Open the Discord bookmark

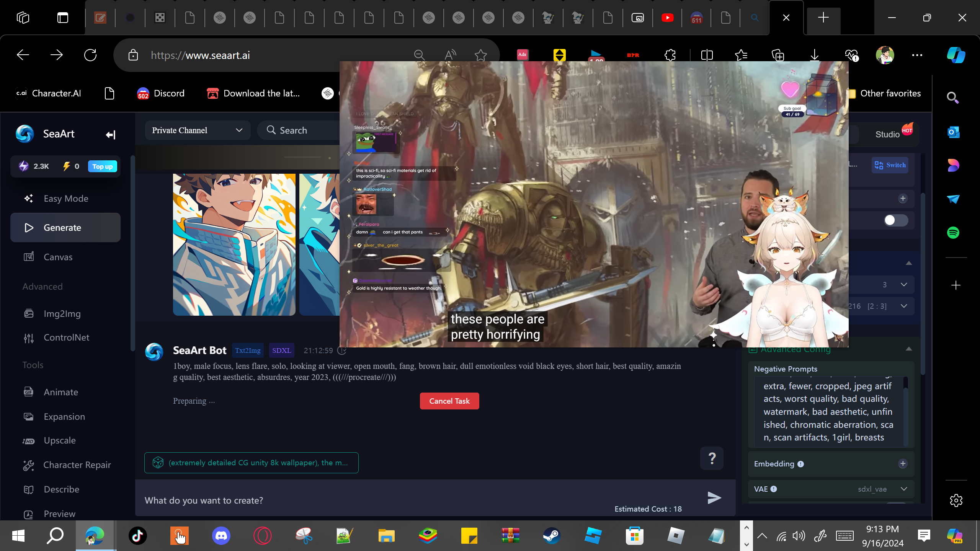click(x=161, y=93)
